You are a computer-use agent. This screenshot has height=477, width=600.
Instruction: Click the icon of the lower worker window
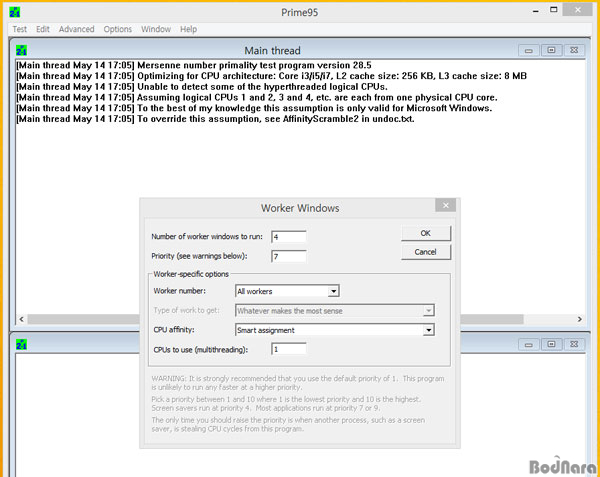pos(21,345)
